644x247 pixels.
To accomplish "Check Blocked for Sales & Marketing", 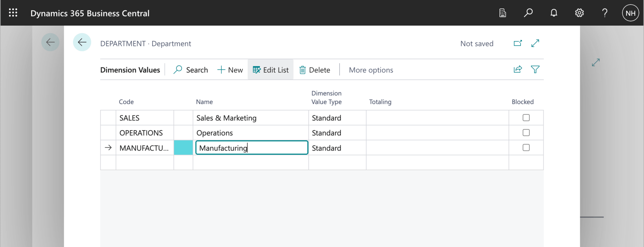I will 526,118.
